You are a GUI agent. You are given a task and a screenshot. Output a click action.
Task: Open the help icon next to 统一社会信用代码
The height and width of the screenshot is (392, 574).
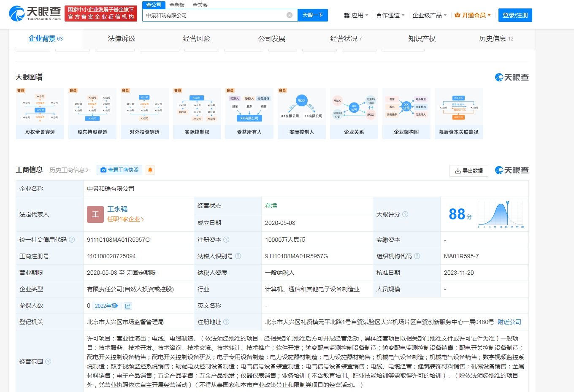pyautogui.click(x=72, y=240)
